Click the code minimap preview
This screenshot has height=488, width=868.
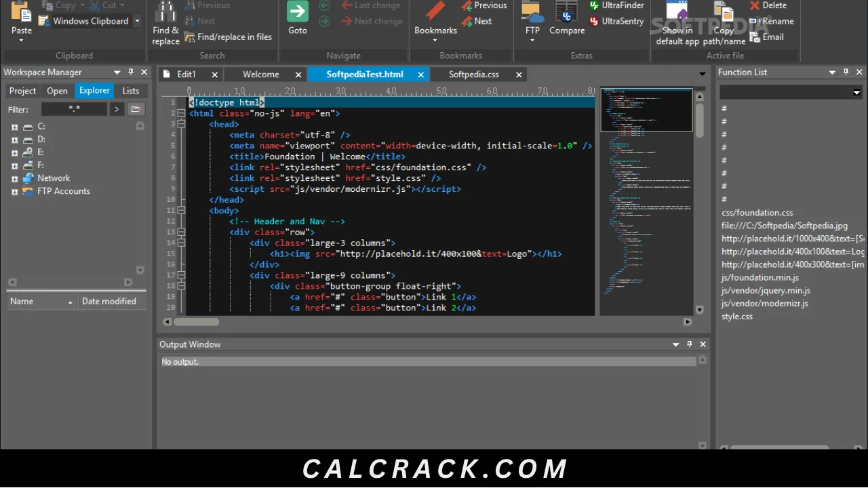pyautogui.click(x=646, y=201)
